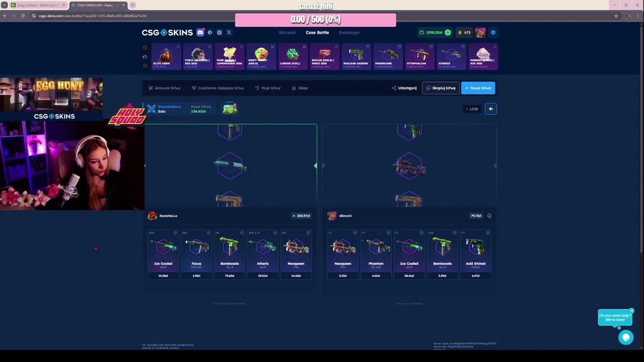This screenshot has height=362, width=644.
Task: Click shield icon on Atheris AWP card
Action: [275, 233]
